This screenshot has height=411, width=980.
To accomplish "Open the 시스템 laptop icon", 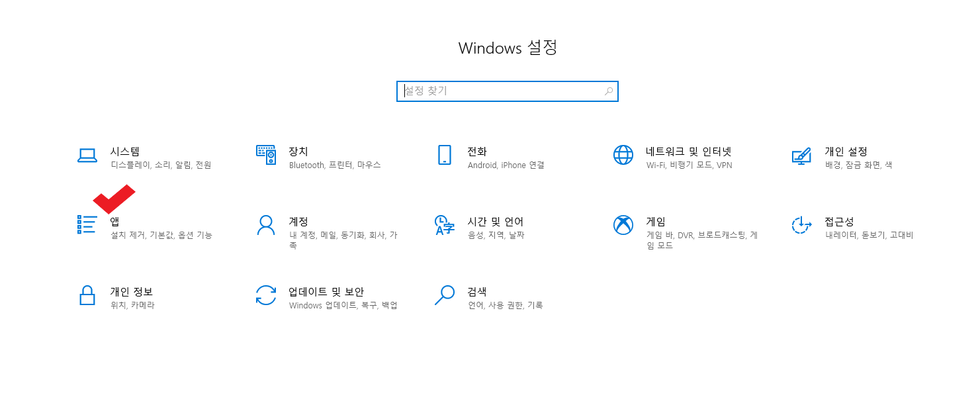I will click(87, 156).
